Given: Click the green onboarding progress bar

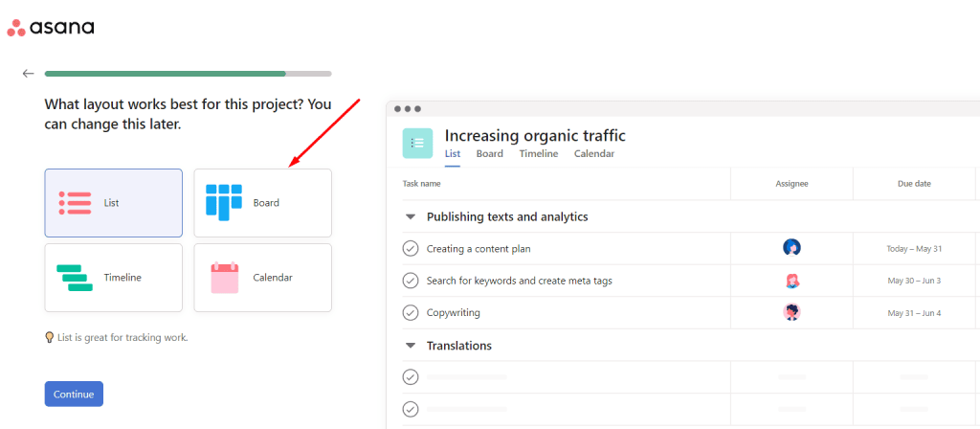Looking at the screenshot, I should (165, 73).
